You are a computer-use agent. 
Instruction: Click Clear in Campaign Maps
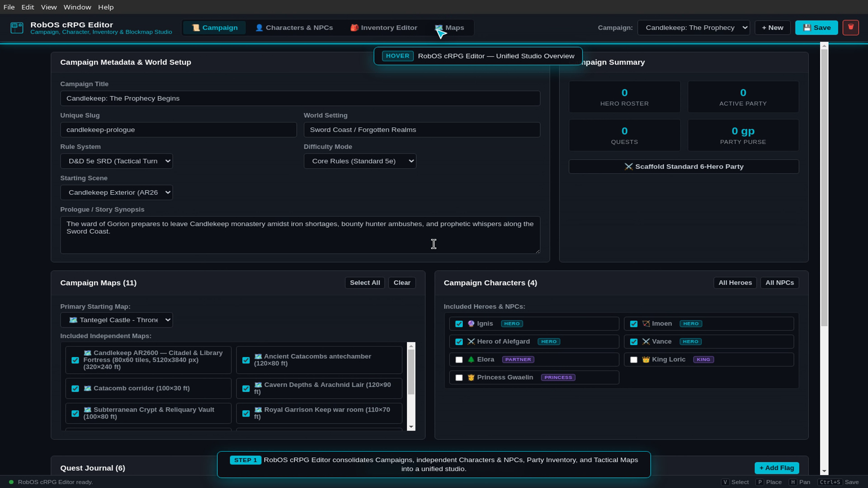[402, 283]
